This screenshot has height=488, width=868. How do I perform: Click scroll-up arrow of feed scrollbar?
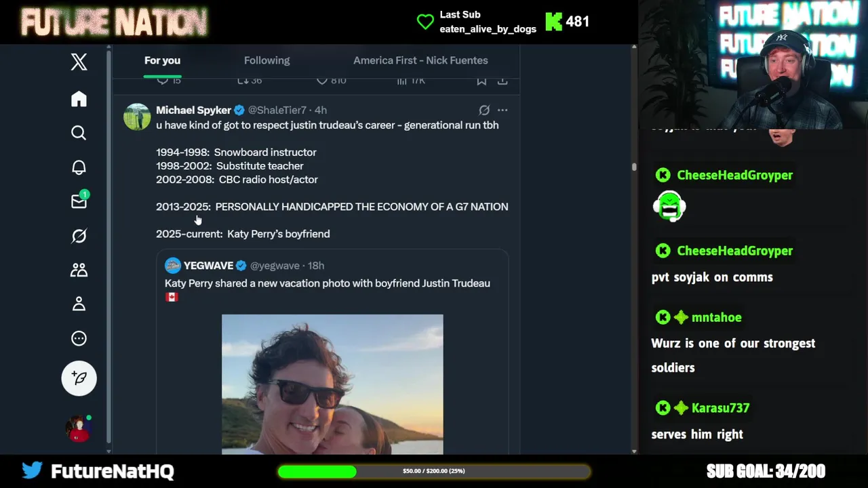(x=634, y=47)
